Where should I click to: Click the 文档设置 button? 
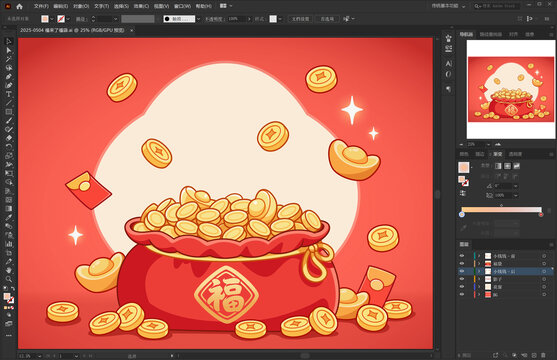click(301, 19)
